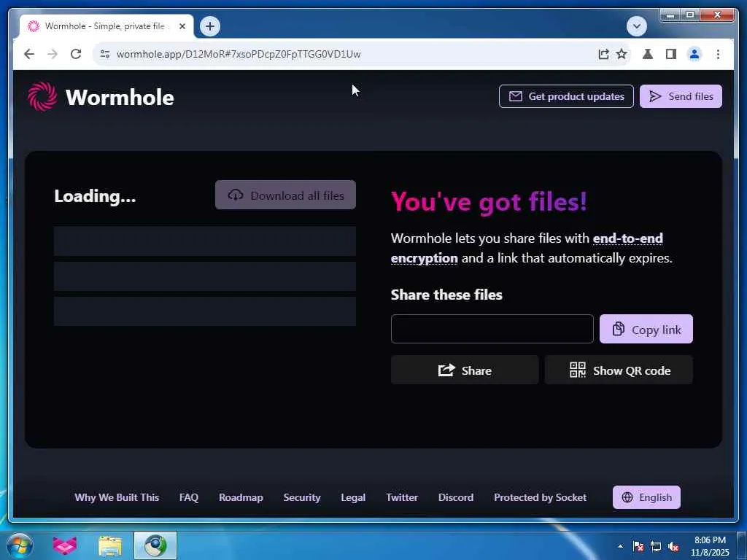
Task: Open pink fox app in taskbar
Action: point(64,545)
